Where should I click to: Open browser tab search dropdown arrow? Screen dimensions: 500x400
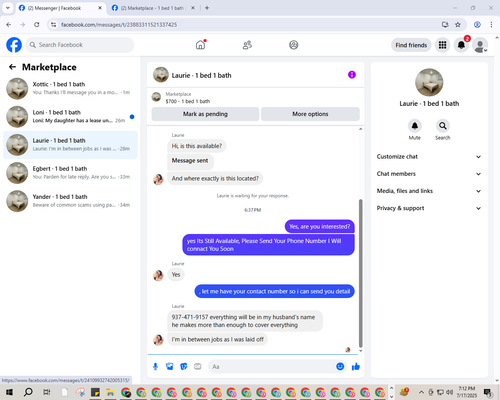[8, 8]
